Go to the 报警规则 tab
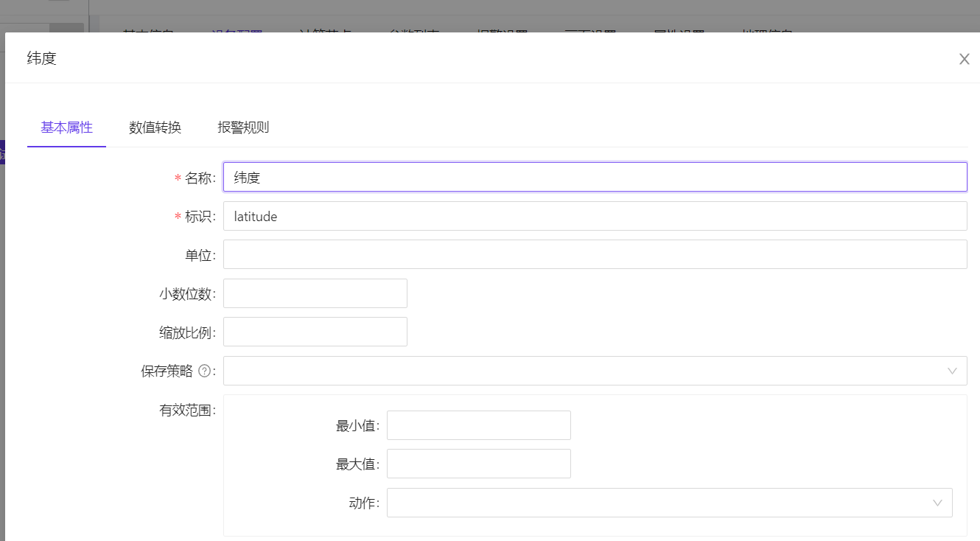Viewport: 980px width, 541px height. pyautogui.click(x=243, y=128)
